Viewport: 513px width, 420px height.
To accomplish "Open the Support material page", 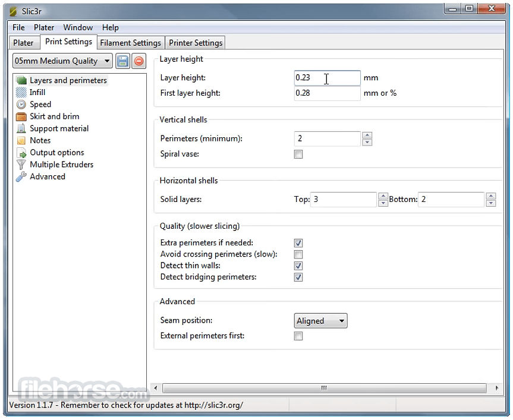I will coord(59,128).
